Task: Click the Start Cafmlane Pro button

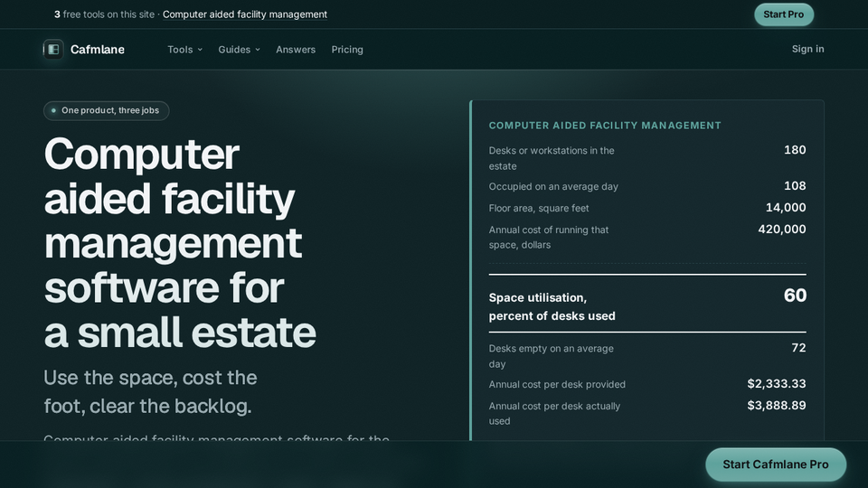Action: pyautogui.click(x=776, y=465)
